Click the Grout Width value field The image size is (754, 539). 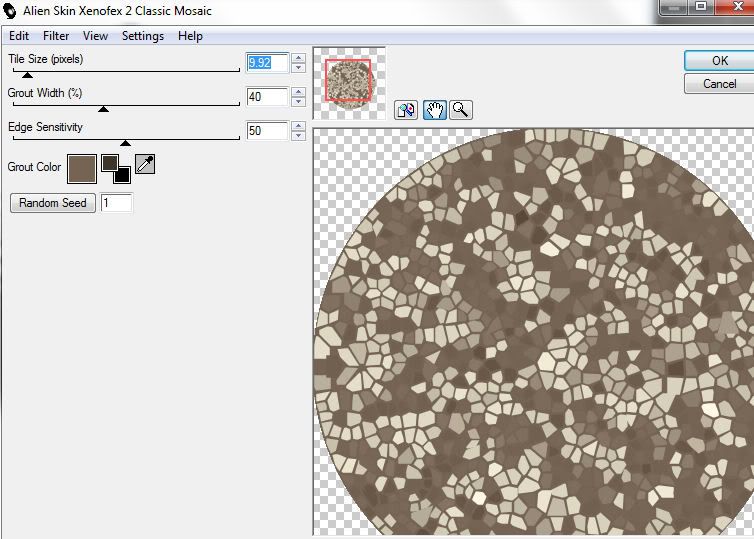coord(267,97)
